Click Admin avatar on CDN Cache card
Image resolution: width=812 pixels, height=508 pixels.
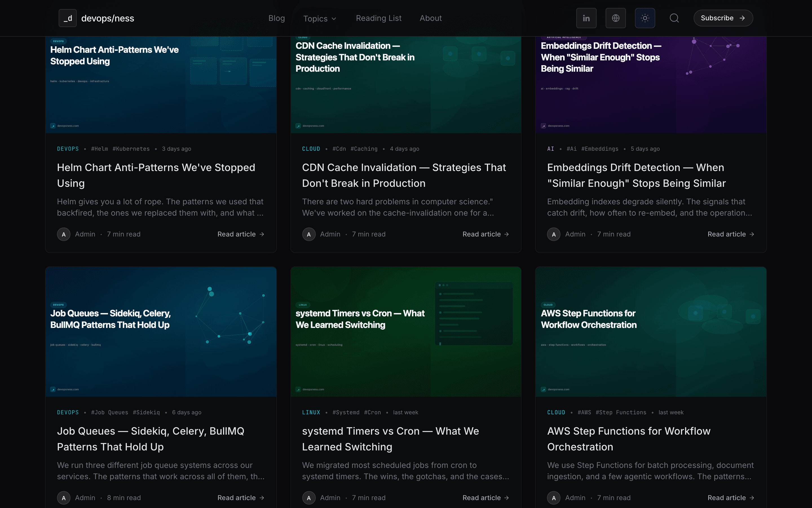[x=309, y=234]
